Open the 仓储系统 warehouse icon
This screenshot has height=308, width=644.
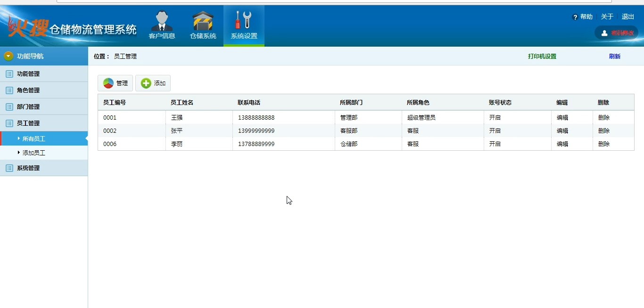click(x=203, y=21)
